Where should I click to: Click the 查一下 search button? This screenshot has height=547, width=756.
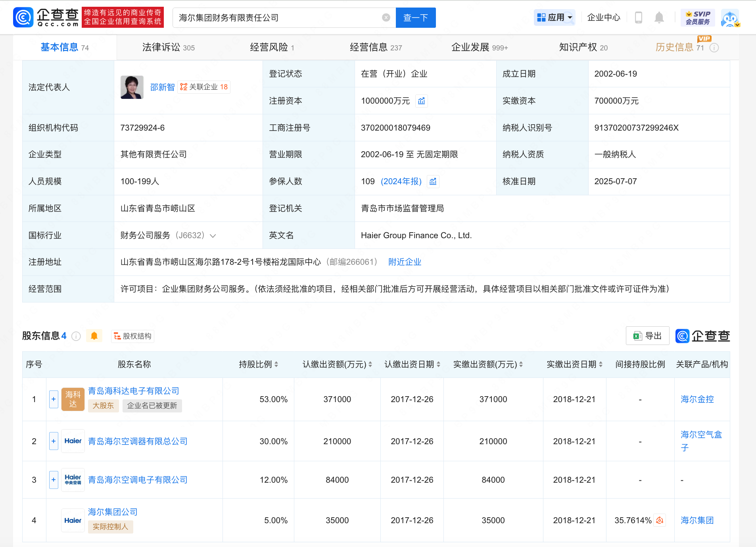(x=416, y=17)
